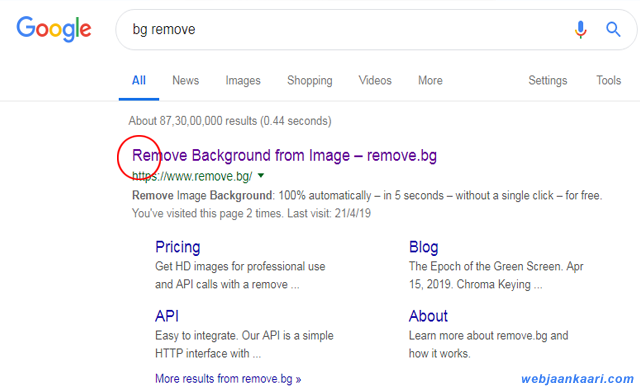Screen dimensions: 640x392
Task: Click the Google logo
Action: point(53,29)
